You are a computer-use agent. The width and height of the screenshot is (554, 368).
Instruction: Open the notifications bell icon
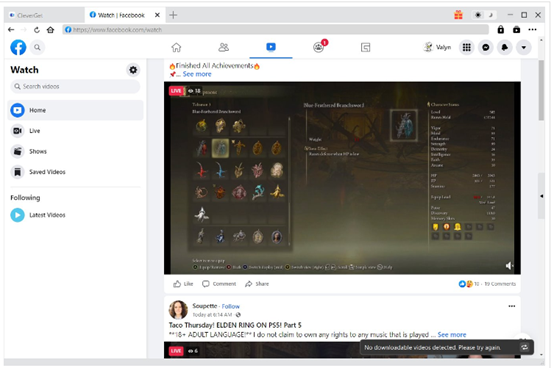(505, 47)
